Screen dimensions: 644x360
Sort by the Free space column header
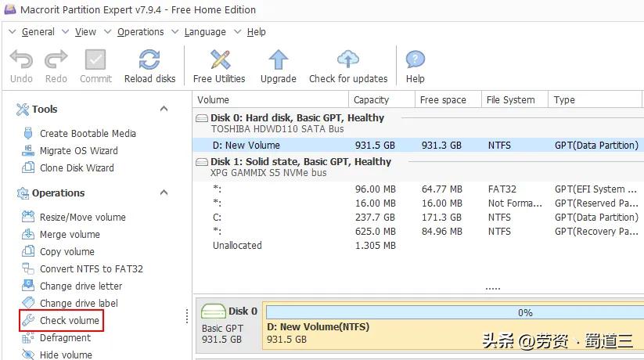coord(448,100)
